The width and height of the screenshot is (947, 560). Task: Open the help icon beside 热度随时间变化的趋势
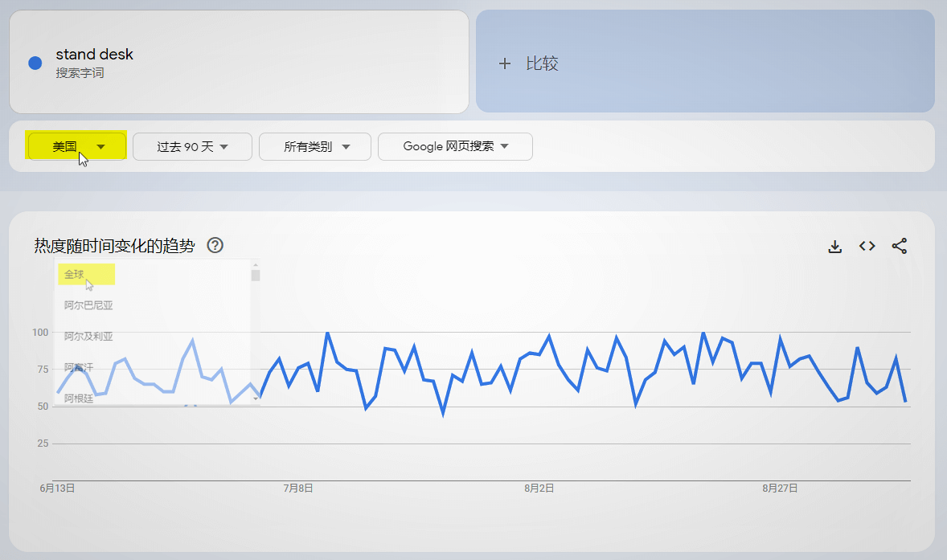coord(215,246)
